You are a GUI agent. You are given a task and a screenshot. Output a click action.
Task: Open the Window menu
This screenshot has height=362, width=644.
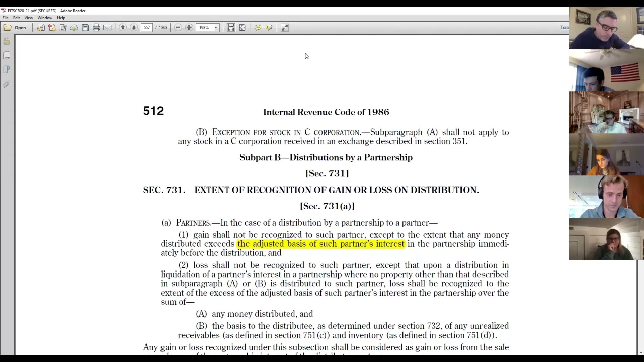tap(44, 18)
